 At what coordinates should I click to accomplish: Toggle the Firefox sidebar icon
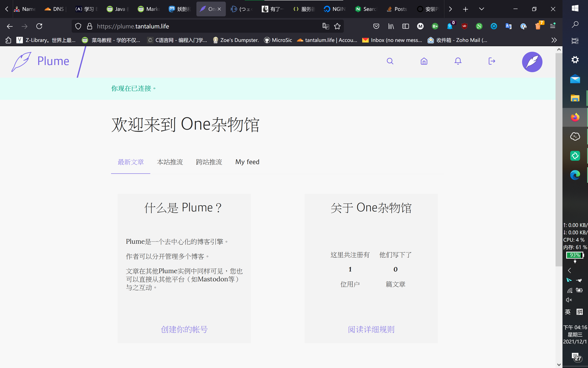(x=405, y=26)
